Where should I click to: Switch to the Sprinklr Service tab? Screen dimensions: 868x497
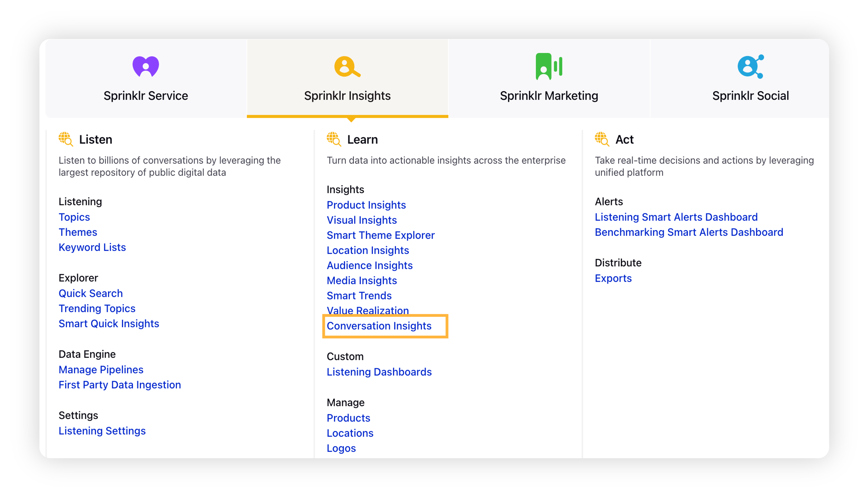click(146, 78)
